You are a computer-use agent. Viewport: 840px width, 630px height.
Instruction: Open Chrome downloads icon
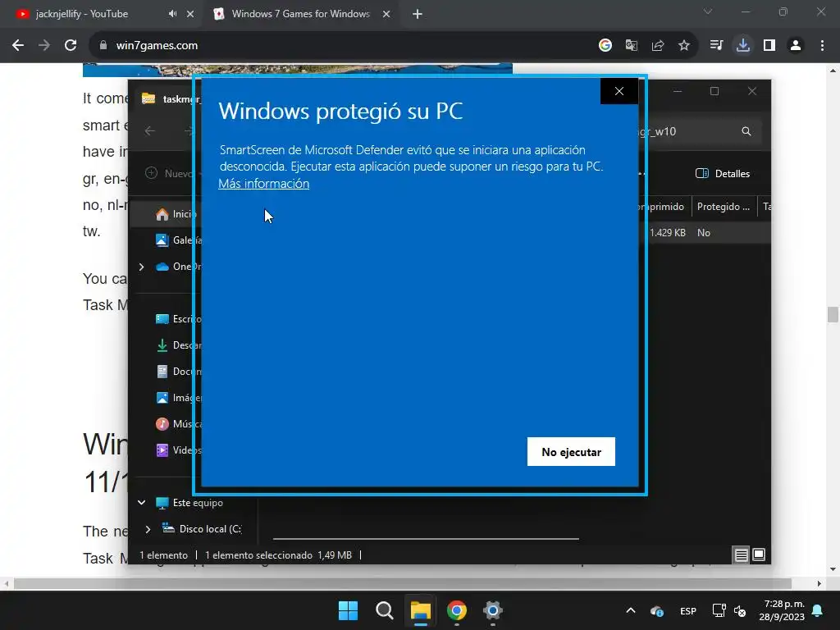click(x=743, y=46)
